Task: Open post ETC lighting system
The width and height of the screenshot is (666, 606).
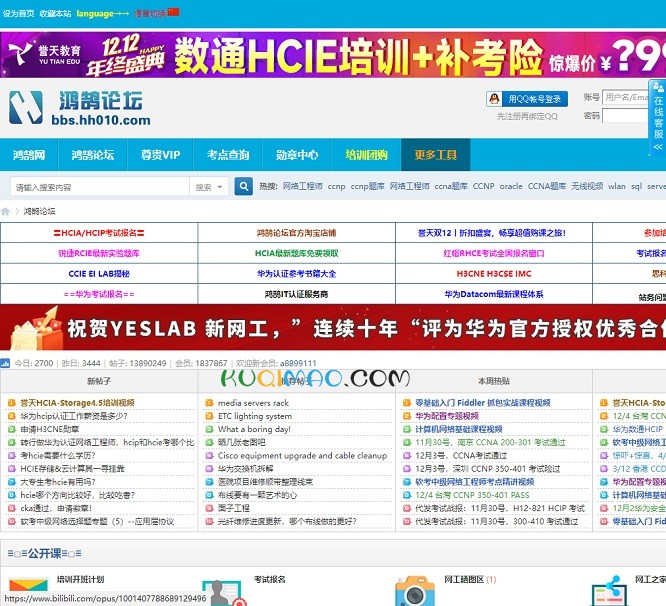Action: click(255, 416)
